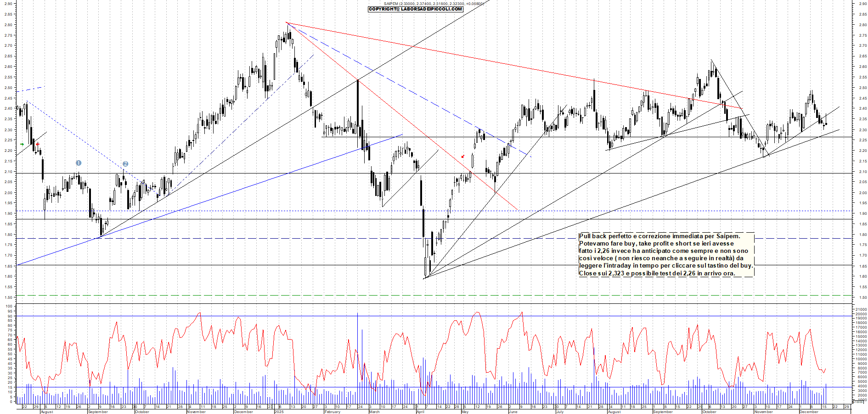Click the 21000 volume label on the right scale
This screenshot has height=414, width=868.
point(861,310)
